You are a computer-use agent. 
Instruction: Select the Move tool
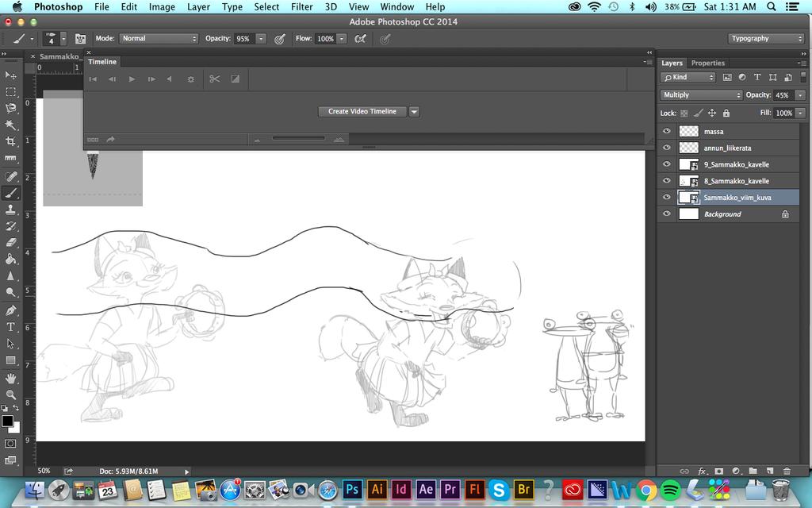pyautogui.click(x=10, y=75)
